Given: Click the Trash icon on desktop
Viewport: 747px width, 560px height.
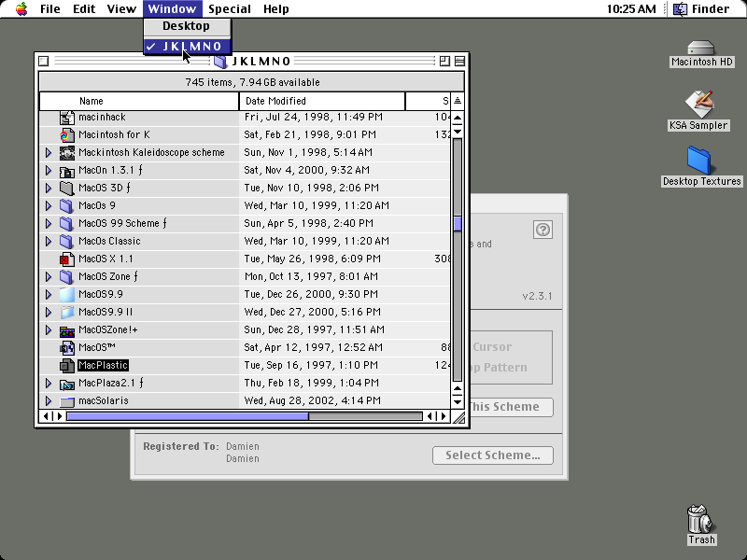Looking at the screenshot, I should pos(701,519).
